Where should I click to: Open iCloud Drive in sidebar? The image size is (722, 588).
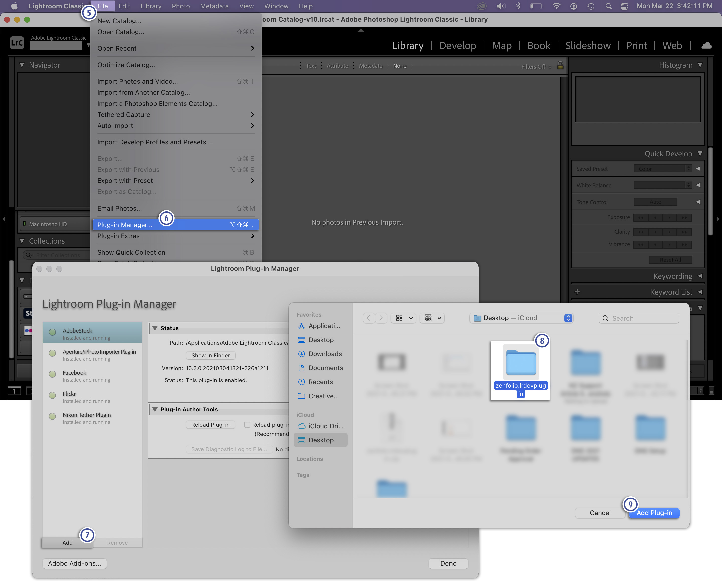(x=320, y=426)
